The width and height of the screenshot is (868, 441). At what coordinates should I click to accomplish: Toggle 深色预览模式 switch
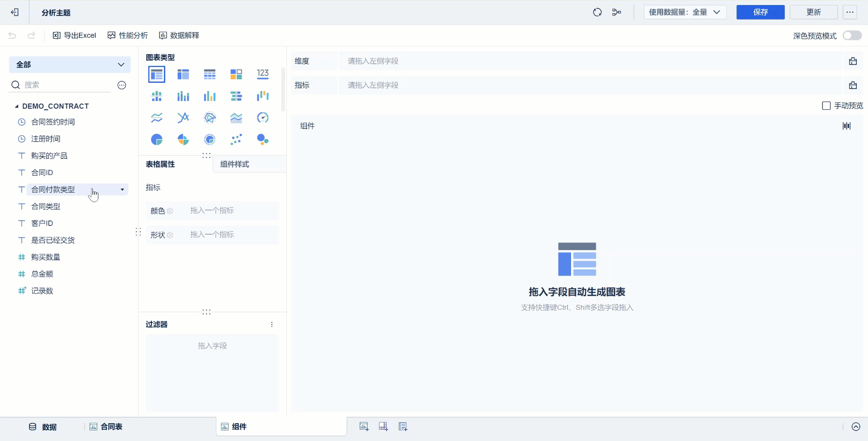point(852,36)
